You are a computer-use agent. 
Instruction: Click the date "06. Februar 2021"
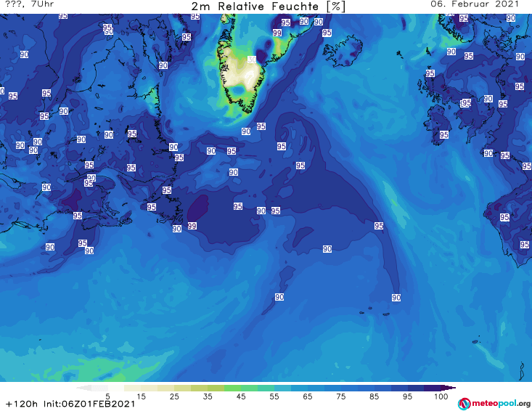475,4
